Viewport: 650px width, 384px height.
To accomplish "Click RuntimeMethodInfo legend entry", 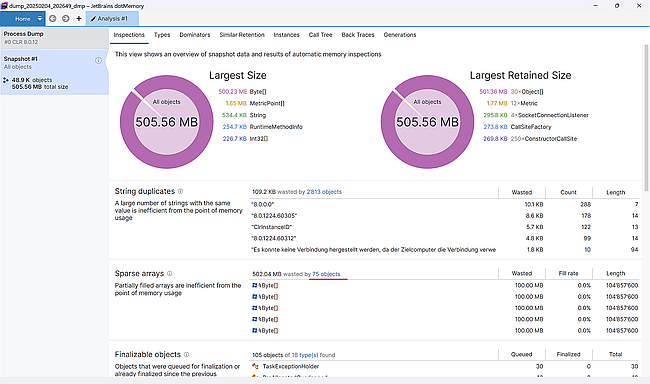I will 276,127.
